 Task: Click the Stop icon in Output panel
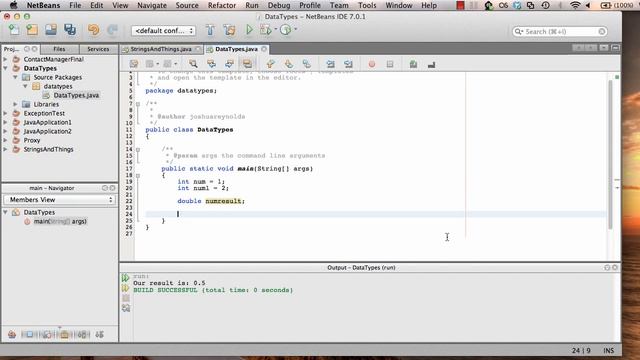(x=126, y=298)
